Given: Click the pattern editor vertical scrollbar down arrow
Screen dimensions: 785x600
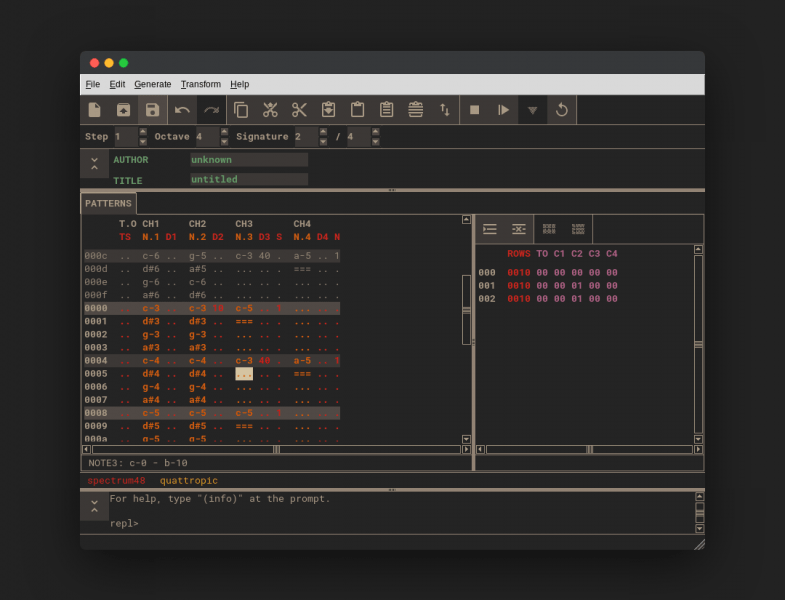Looking at the screenshot, I should (x=466, y=439).
